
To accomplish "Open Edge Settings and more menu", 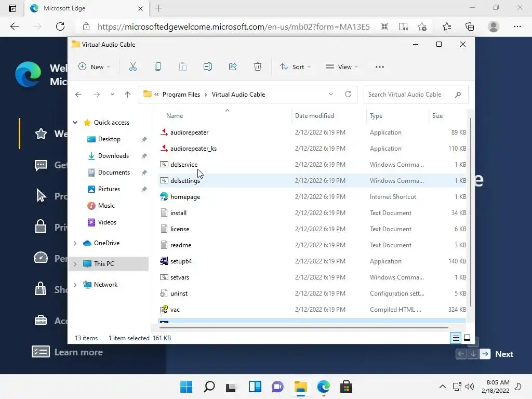I will coord(517,26).
